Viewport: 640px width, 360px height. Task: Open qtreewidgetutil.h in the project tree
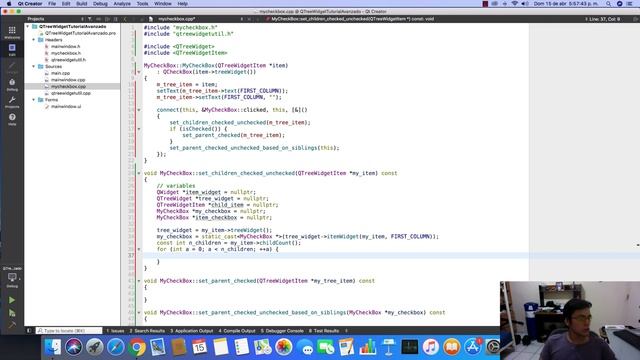(68, 60)
